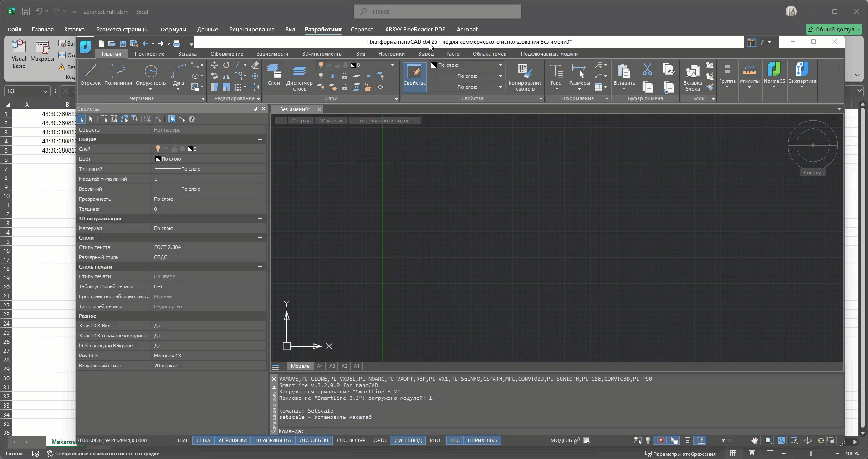Click the scissors Cut icon
The width and height of the screenshot is (868, 459).
coord(647,69)
